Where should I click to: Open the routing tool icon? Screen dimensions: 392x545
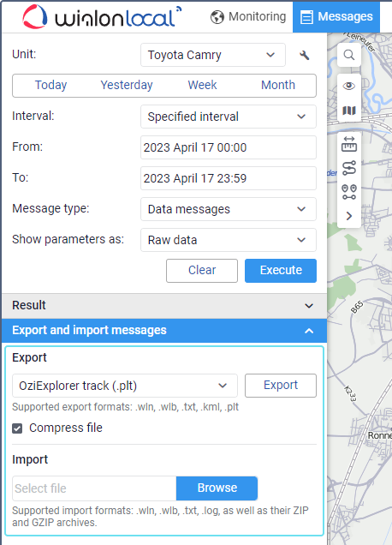click(349, 168)
